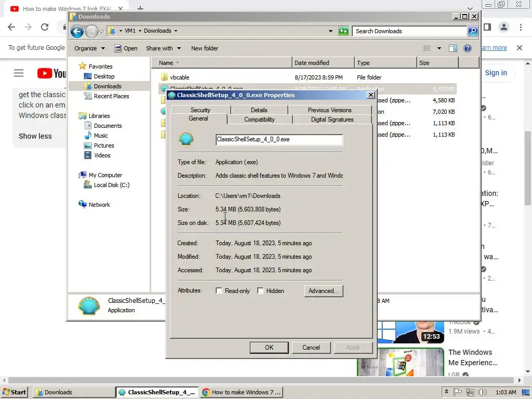Enable the Hidden attribute checkbox

click(x=260, y=291)
